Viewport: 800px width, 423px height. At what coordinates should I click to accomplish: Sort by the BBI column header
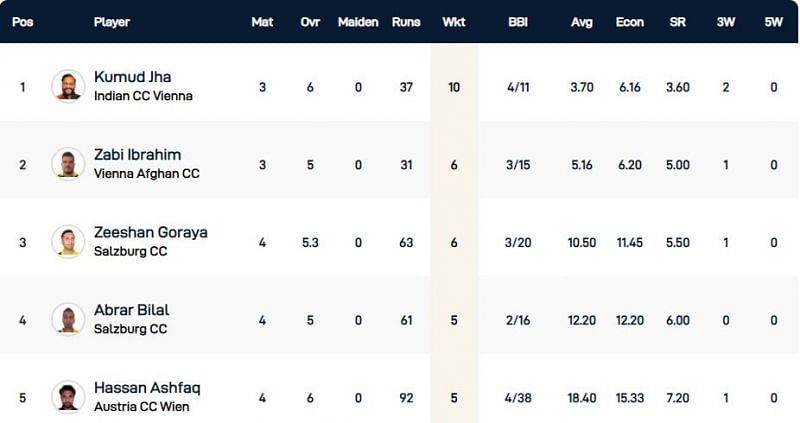tap(518, 22)
